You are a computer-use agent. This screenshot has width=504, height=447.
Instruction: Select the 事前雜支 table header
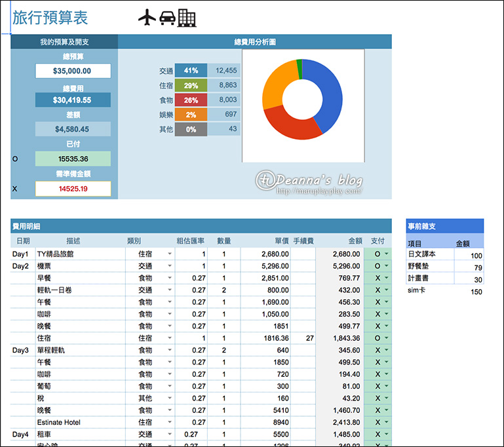[x=445, y=226]
